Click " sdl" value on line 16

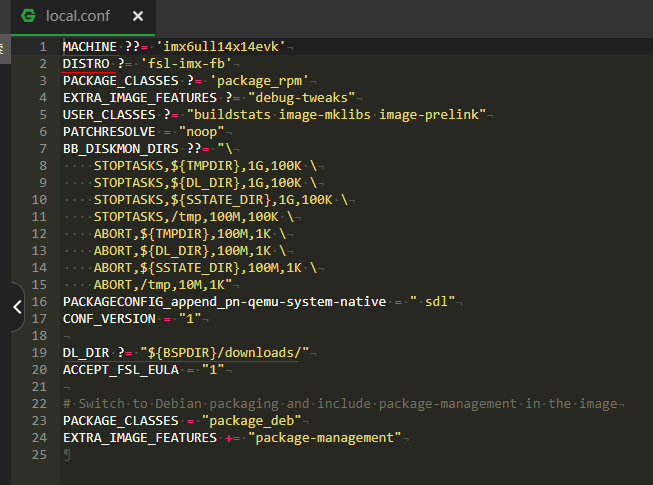pyautogui.click(x=433, y=302)
